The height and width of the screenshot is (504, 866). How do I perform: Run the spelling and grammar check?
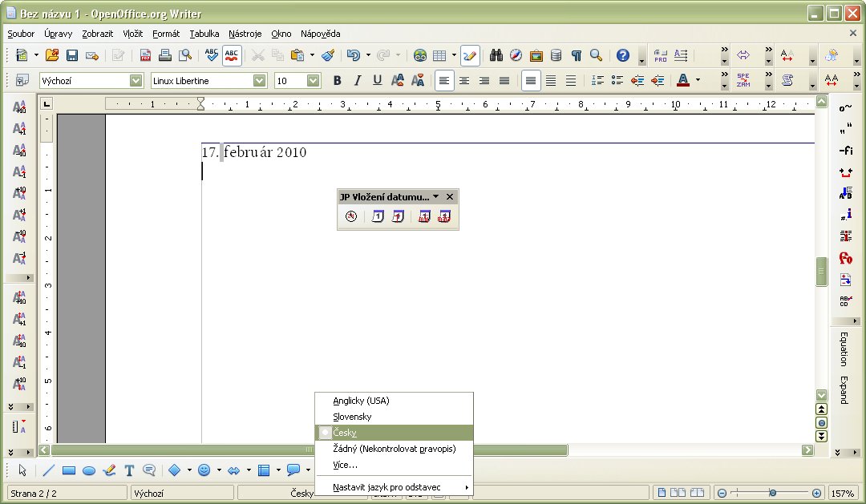click(x=211, y=55)
